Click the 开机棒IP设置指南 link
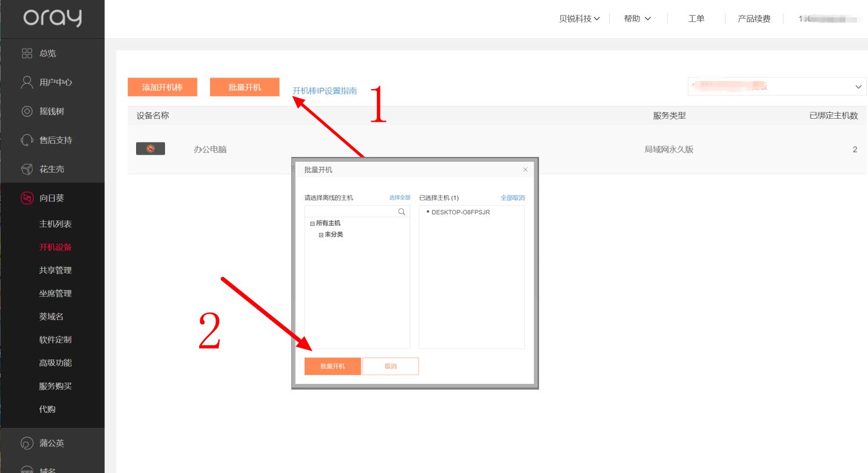The height and width of the screenshot is (473, 868). (x=324, y=91)
